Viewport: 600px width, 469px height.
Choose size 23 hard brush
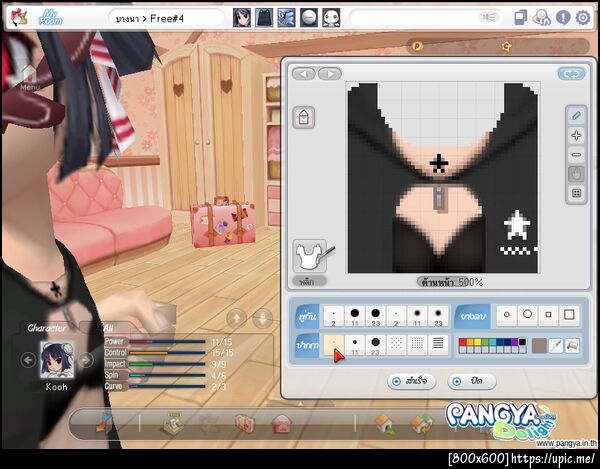[375, 316]
